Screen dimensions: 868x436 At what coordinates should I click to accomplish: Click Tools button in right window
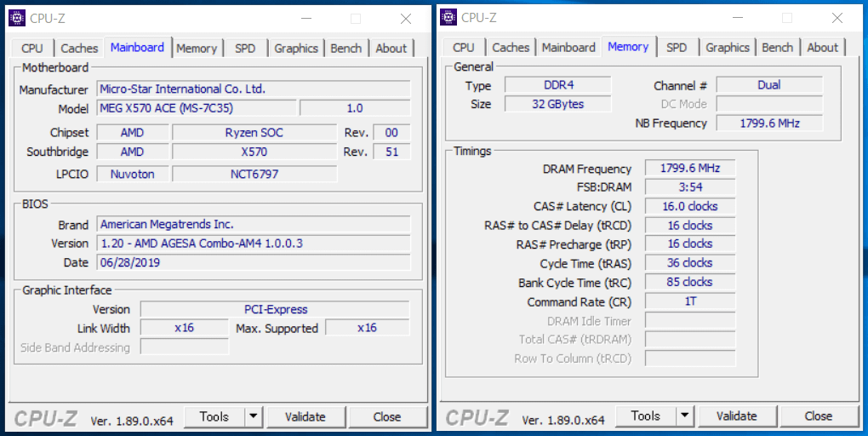pos(645,416)
